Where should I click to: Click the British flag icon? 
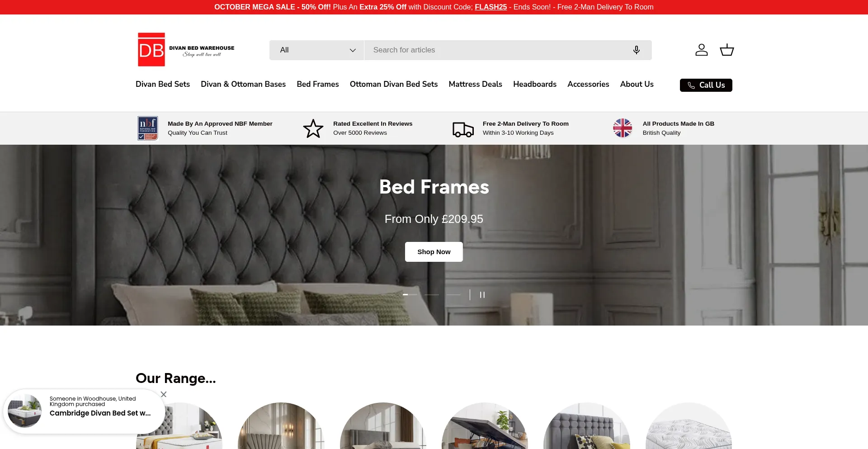pos(623,128)
